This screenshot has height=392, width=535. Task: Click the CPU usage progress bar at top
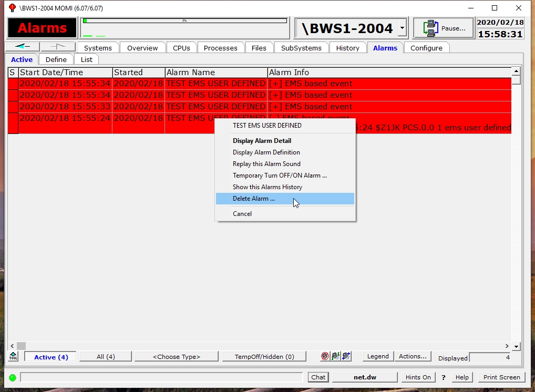coord(184,21)
